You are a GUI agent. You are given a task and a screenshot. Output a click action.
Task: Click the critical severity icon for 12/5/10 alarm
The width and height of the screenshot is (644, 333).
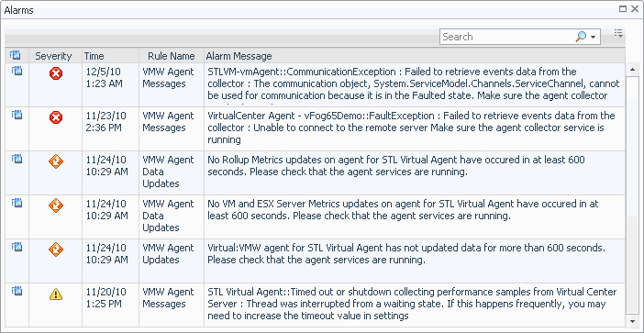(55, 74)
